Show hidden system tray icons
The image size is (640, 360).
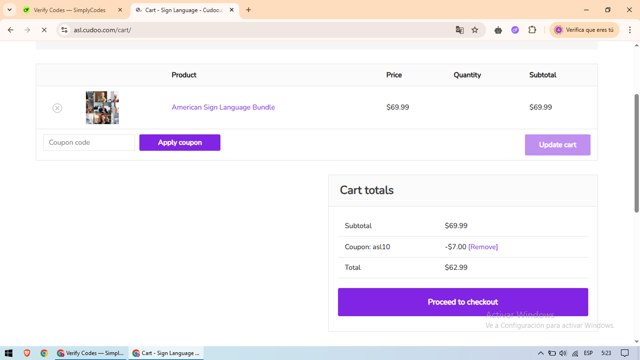pyautogui.click(x=540, y=353)
